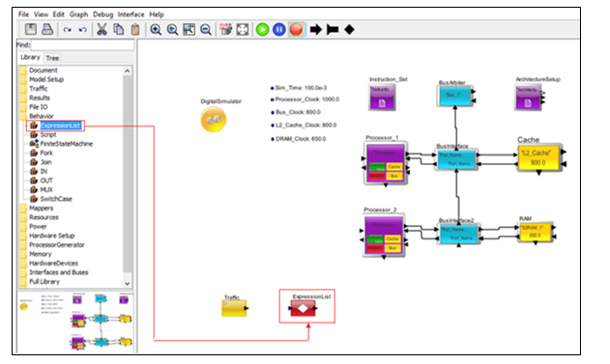This screenshot has width=610, height=364.
Task: Select the Cut scissors icon
Action: tap(102, 30)
